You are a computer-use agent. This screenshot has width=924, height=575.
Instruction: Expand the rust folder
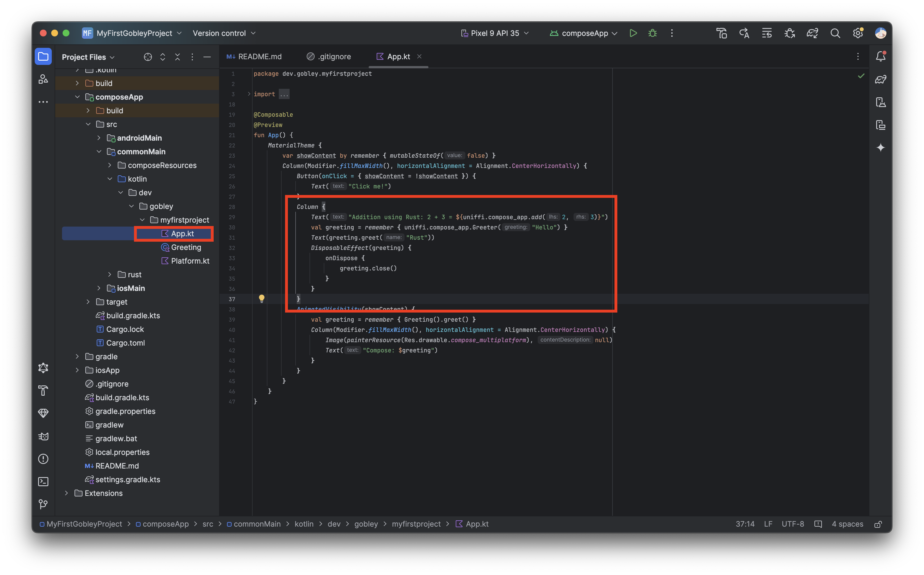click(110, 275)
